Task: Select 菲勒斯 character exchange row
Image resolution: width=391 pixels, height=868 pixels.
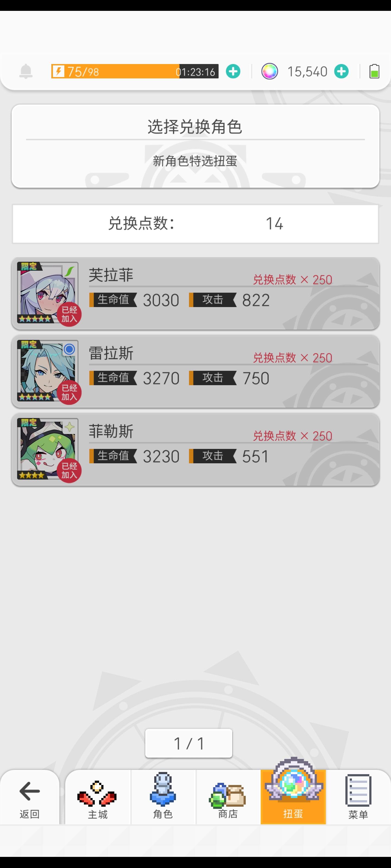Action: 195,450
